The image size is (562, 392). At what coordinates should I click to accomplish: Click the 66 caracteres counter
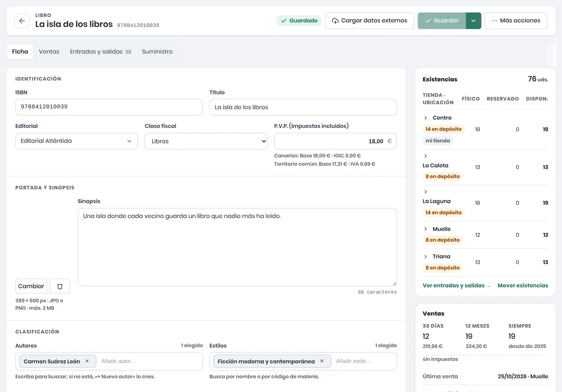tap(377, 292)
